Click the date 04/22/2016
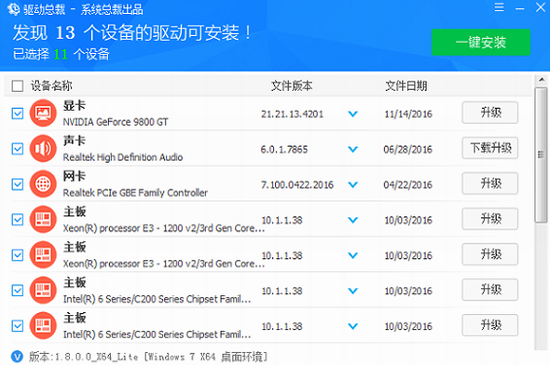Viewport: 550px width, 365px height. (x=408, y=185)
